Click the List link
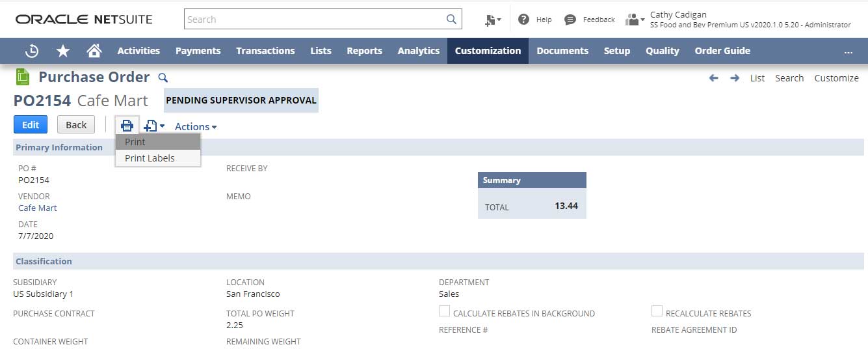 click(x=757, y=78)
